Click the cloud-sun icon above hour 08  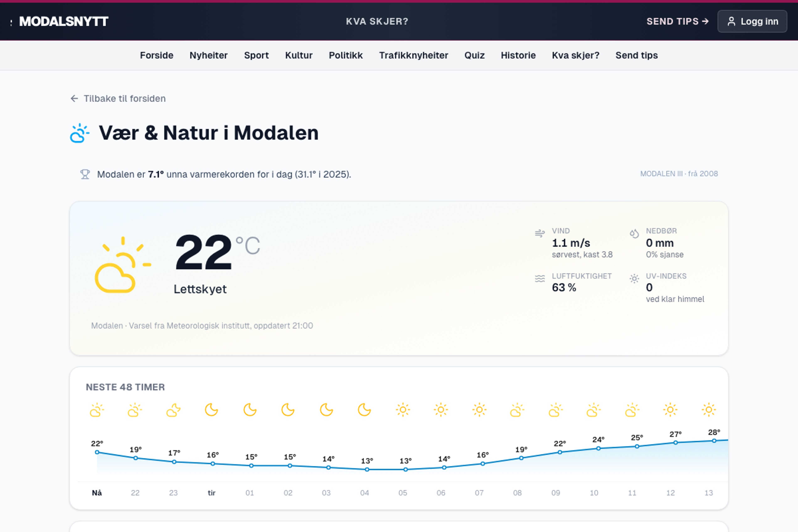[x=517, y=410]
